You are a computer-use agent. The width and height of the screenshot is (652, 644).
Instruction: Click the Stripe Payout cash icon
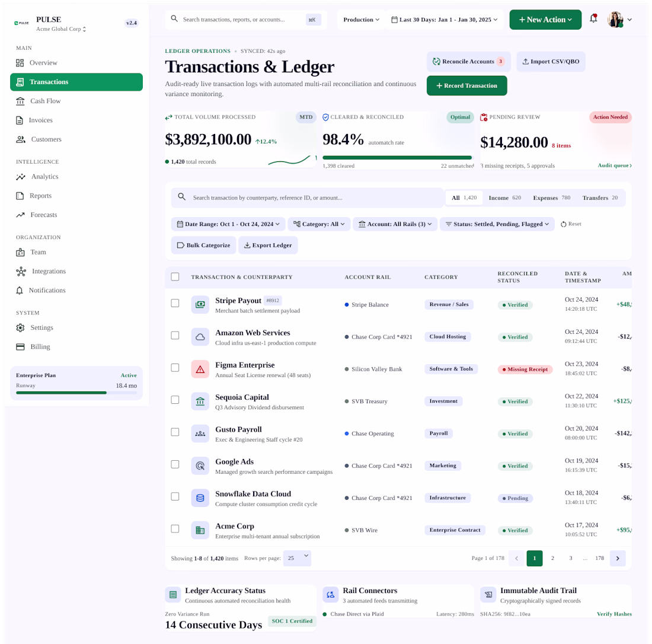(x=200, y=305)
